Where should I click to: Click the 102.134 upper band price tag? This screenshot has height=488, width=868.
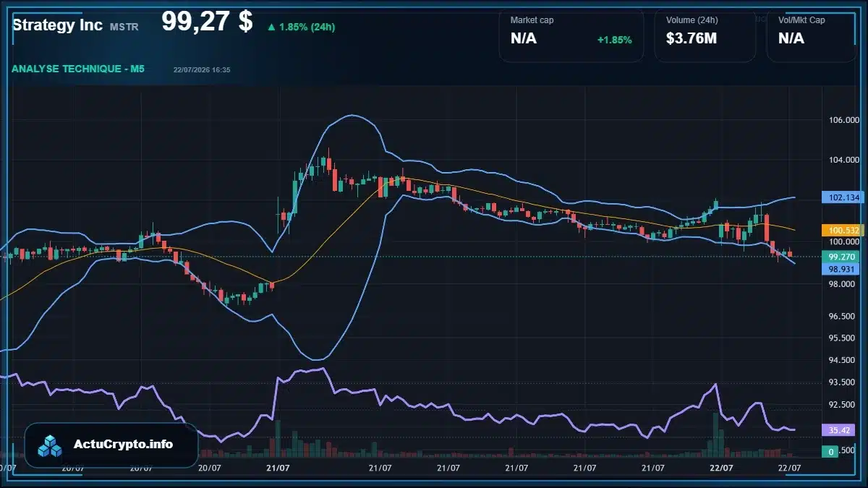(x=843, y=197)
